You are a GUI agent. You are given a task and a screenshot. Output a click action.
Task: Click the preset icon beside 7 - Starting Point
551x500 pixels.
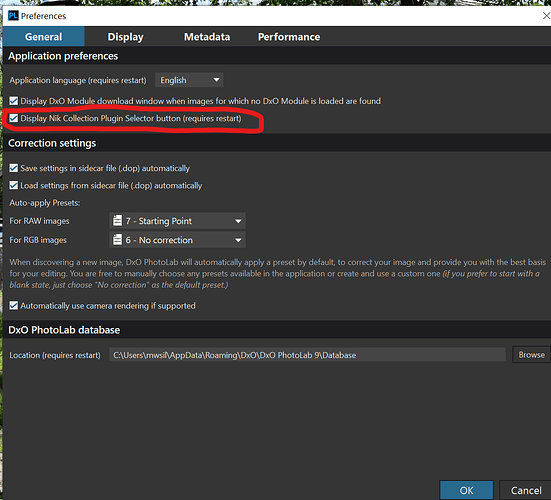(x=117, y=221)
